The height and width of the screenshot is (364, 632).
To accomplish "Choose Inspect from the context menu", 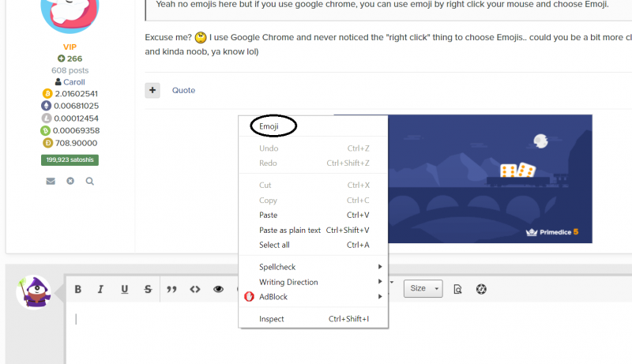I will (314, 319).
